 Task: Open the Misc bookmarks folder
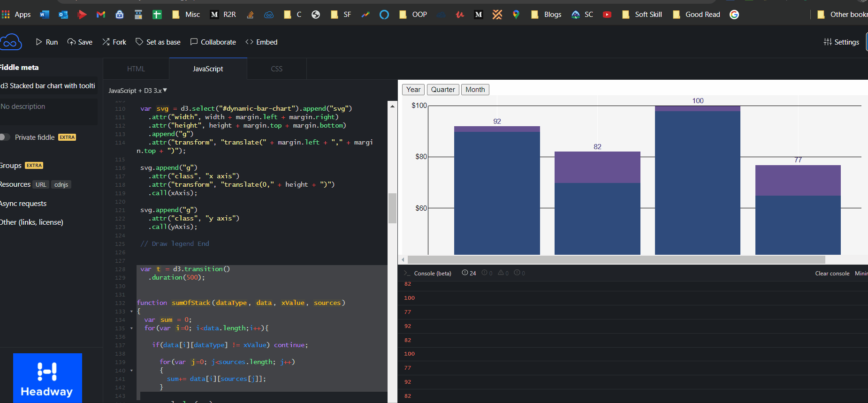186,15
